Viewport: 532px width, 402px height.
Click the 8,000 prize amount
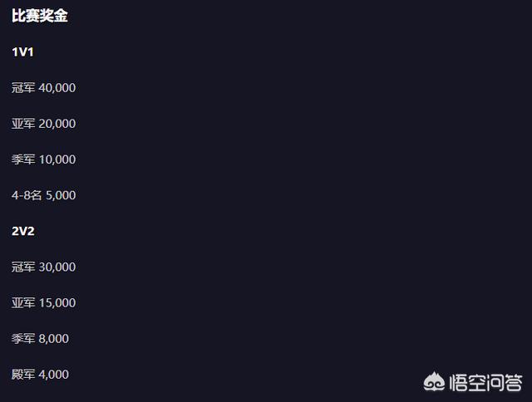(x=53, y=339)
